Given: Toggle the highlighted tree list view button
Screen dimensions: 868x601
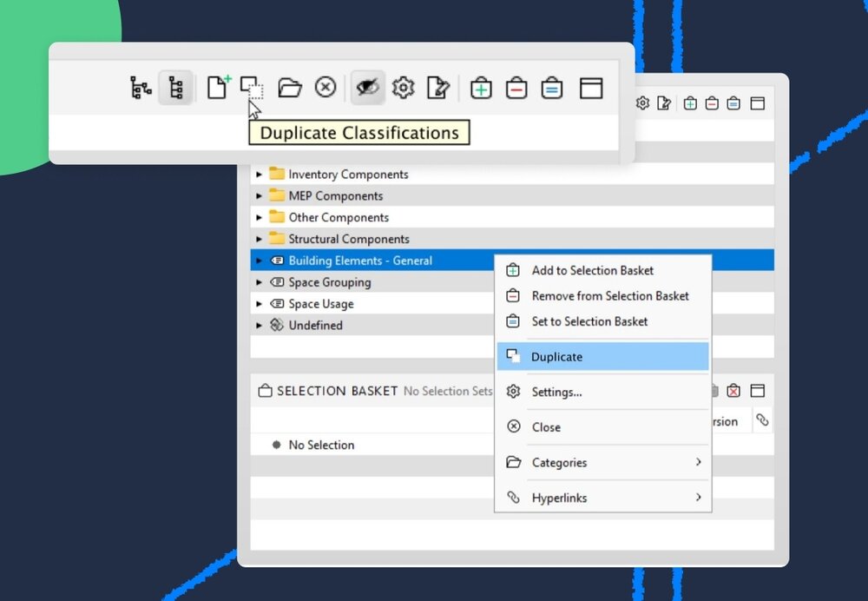Looking at the screenshot, I should [x=175, y=88].
